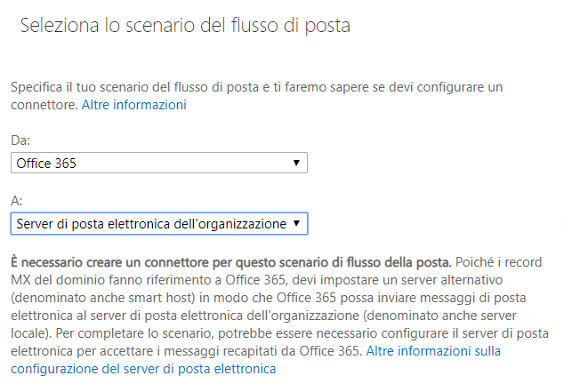This screenshot has height=392, width=564.
Task: Follow the "Altre informazioni sulla" link text
Action: tap(433, 351)
